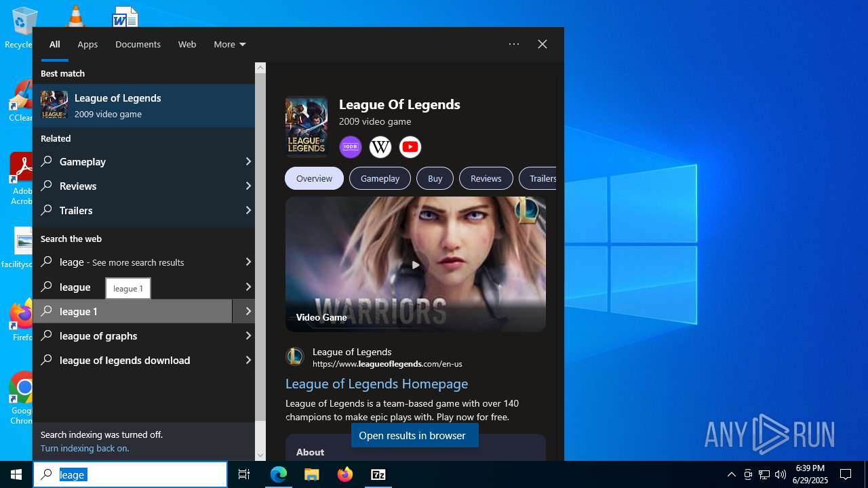Screen dimensions: 868x488
Task: Expand the Gameplay related search arrow
Action: point(248,161)
